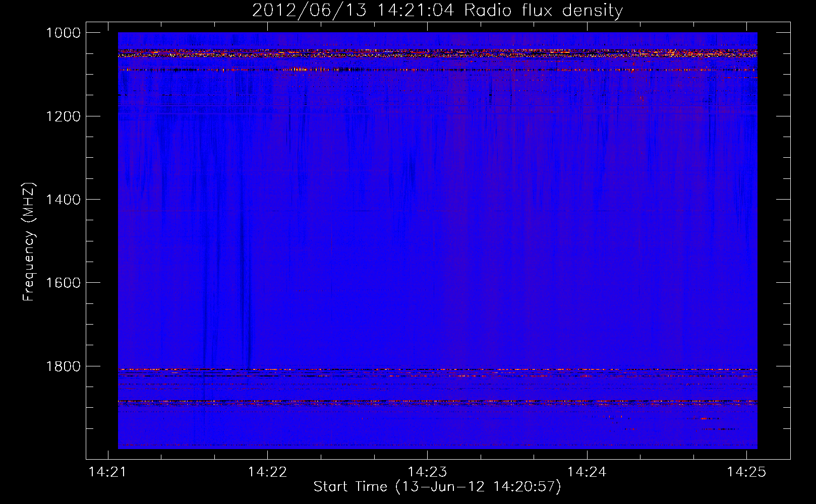
Task: Click the 14:25 time tick label
Action: tap(746, 472)
